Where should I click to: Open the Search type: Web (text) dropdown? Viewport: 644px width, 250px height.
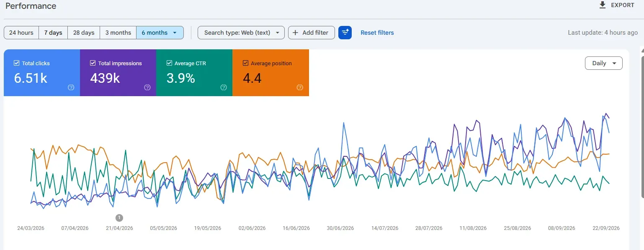[x=241, y=33]
